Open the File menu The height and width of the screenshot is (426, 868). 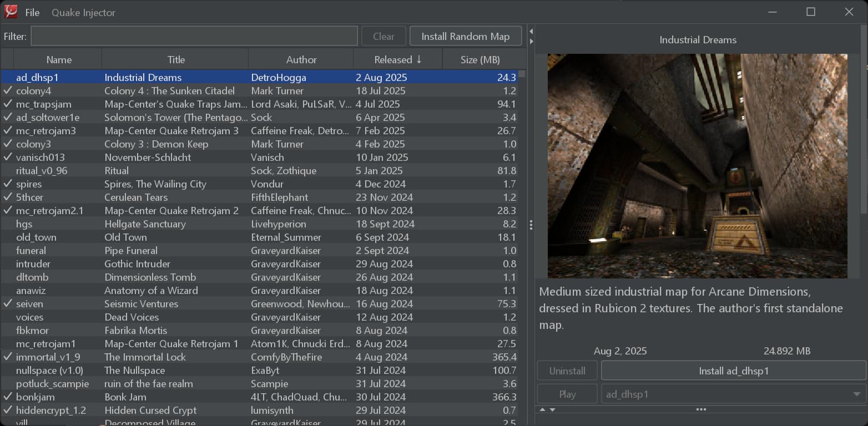click(x=32, y=12)
